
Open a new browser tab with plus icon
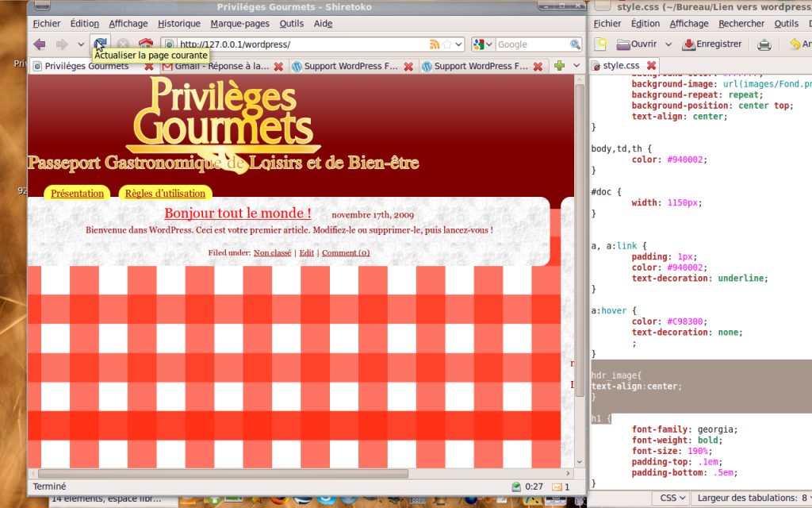560,66
